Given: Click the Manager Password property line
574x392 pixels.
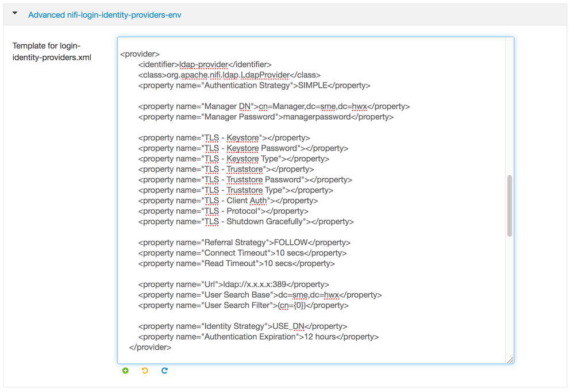Looking at the screenshot, I should (x=266, y=117).
